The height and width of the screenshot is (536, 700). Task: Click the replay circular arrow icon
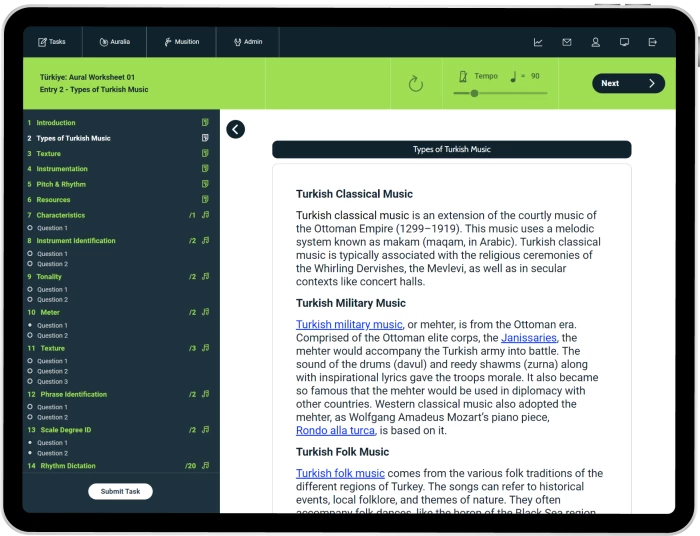click(416, 84)
